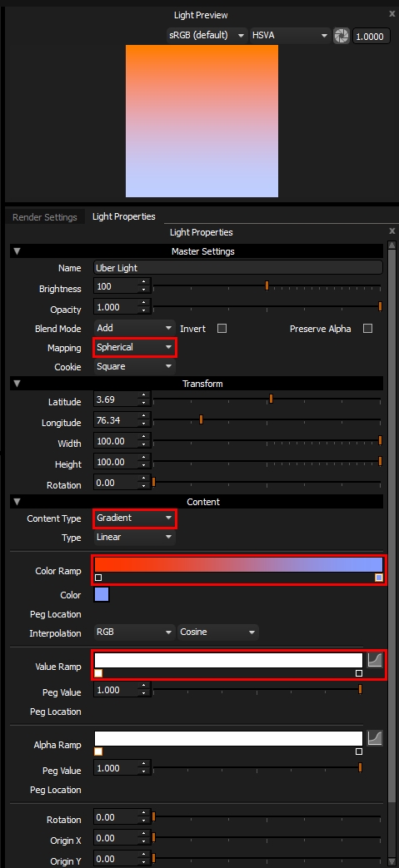This screenshot has width=399, height=868.
Task: Open the Cookie Square dropdown
Action: click(135, 366)
